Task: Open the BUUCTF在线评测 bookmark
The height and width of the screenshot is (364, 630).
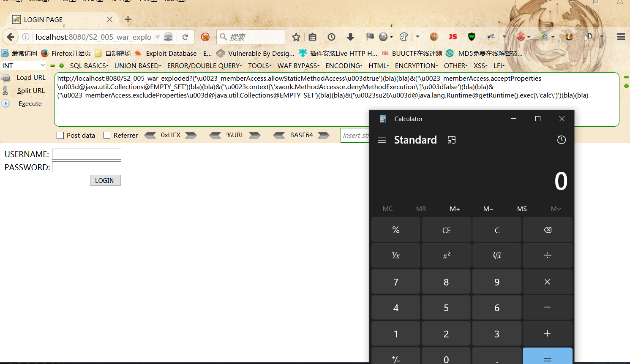Action: coord(412,53)
